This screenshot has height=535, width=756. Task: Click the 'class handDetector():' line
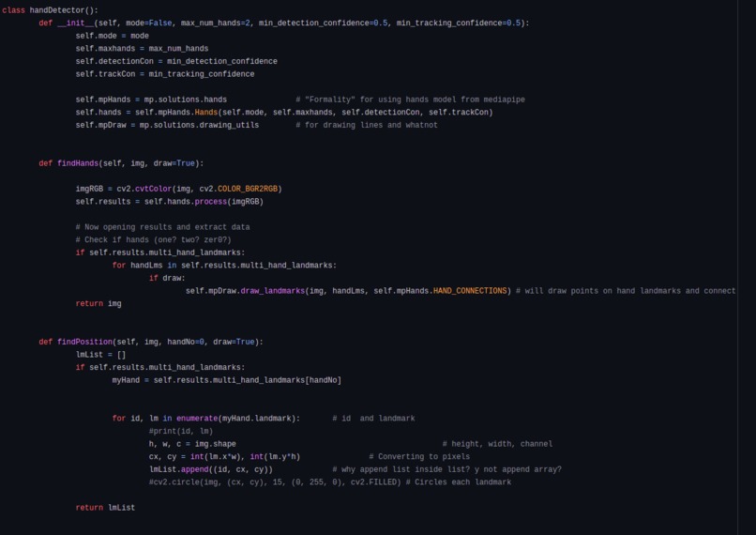[x=50, y=10]
